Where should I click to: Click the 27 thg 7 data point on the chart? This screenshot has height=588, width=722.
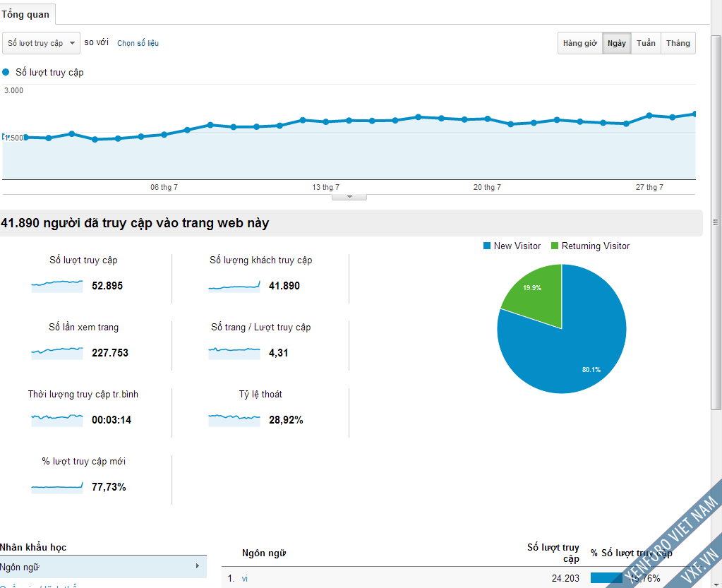pos(649,116)
